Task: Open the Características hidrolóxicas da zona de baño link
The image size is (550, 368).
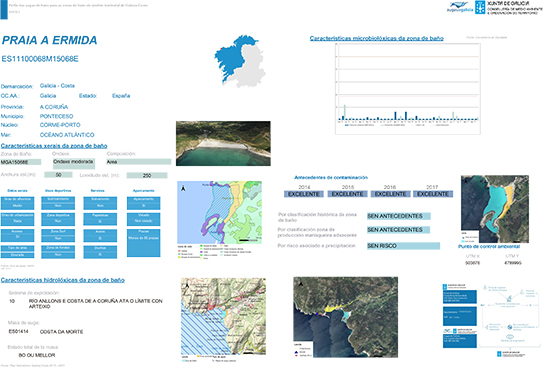Action: click(x=63, y=280)
